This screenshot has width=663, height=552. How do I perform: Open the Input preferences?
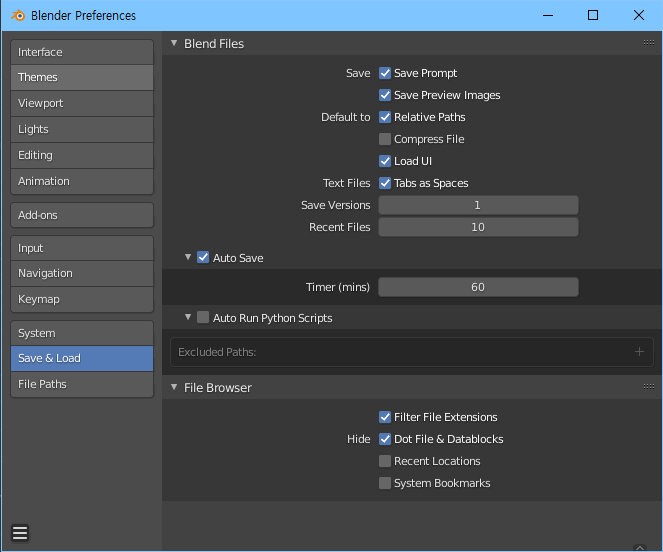[82, 248]
